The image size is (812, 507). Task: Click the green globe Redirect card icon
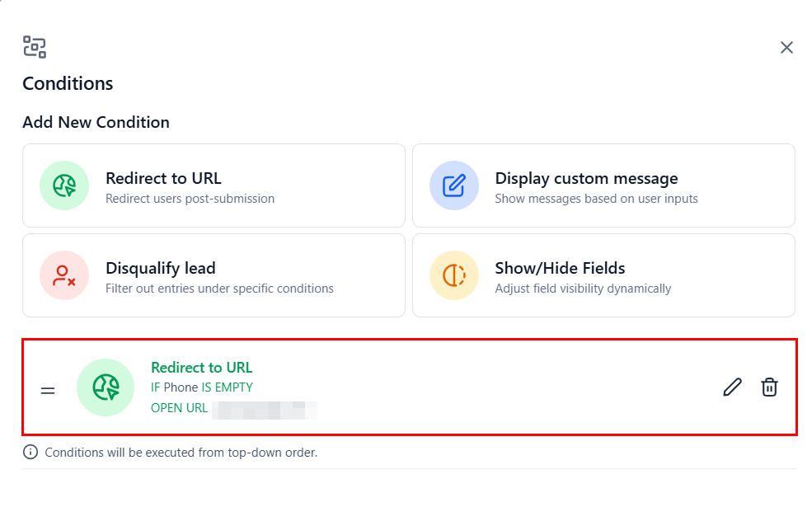click(64, 185)
